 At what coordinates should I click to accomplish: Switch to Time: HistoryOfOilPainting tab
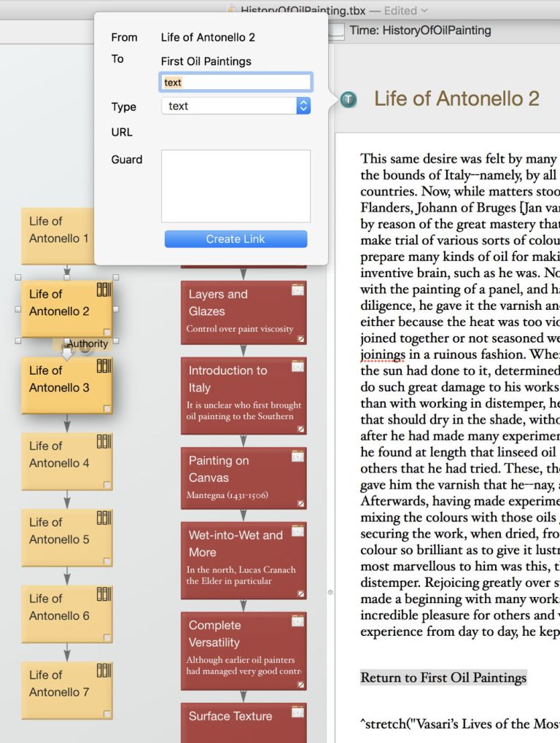420,31
